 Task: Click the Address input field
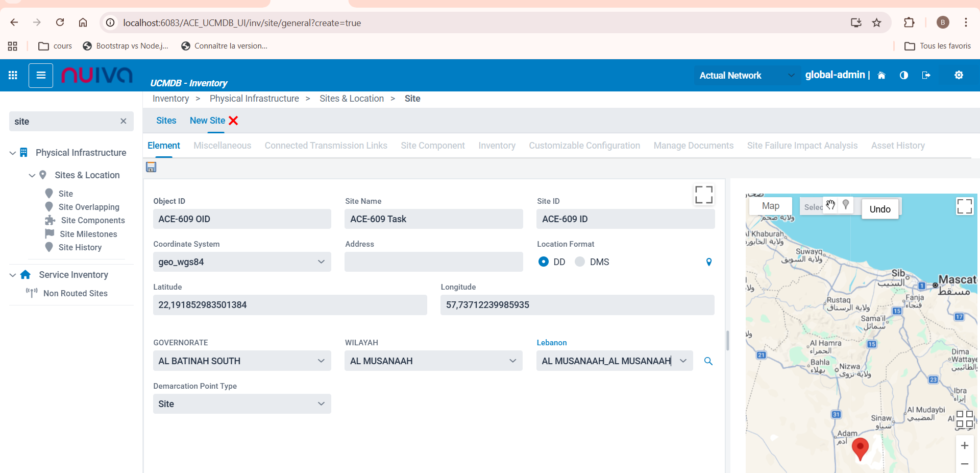pyautogui.click(x=433, y=262)
